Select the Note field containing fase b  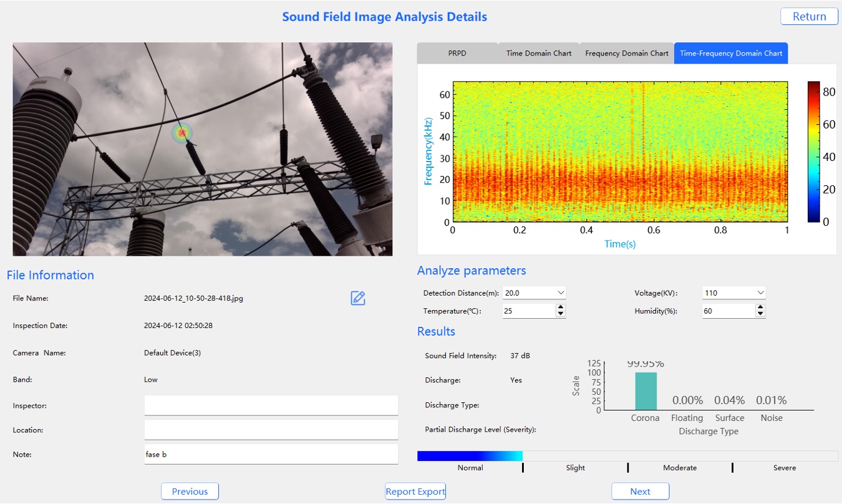(x=271, y=454)
